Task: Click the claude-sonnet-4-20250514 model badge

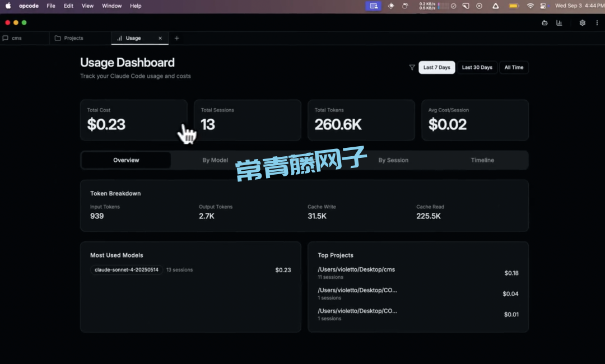Action: 127,270
